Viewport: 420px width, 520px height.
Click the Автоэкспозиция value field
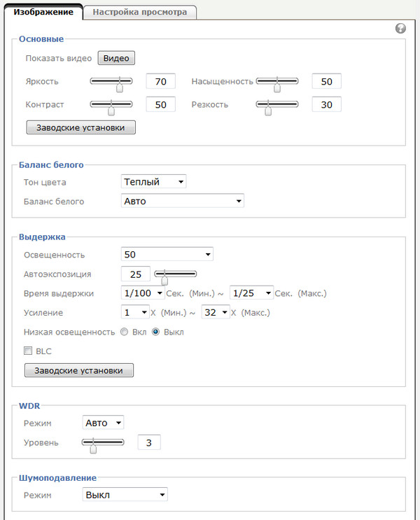[136, 274]
